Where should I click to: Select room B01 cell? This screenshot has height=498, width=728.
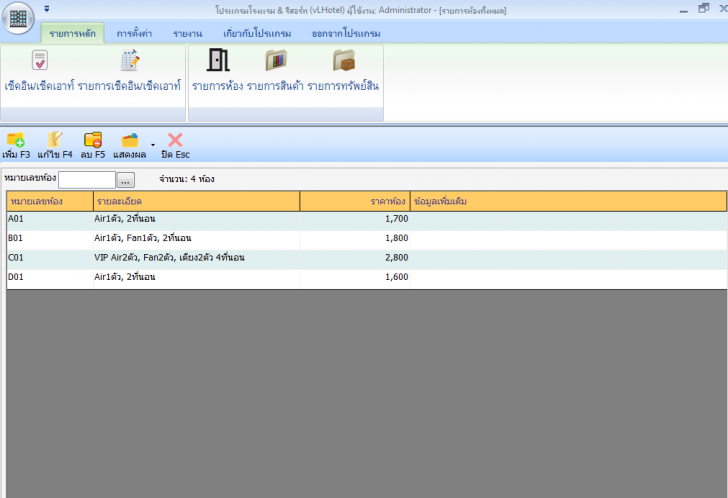pyautogui.click(x=50, y=239)
